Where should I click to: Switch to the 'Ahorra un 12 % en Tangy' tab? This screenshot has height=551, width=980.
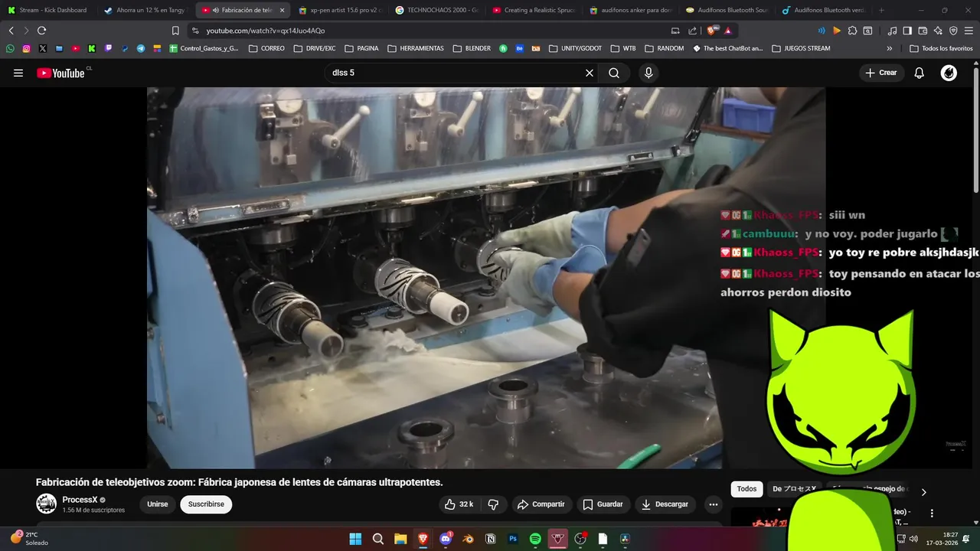(x=144, y=10)
